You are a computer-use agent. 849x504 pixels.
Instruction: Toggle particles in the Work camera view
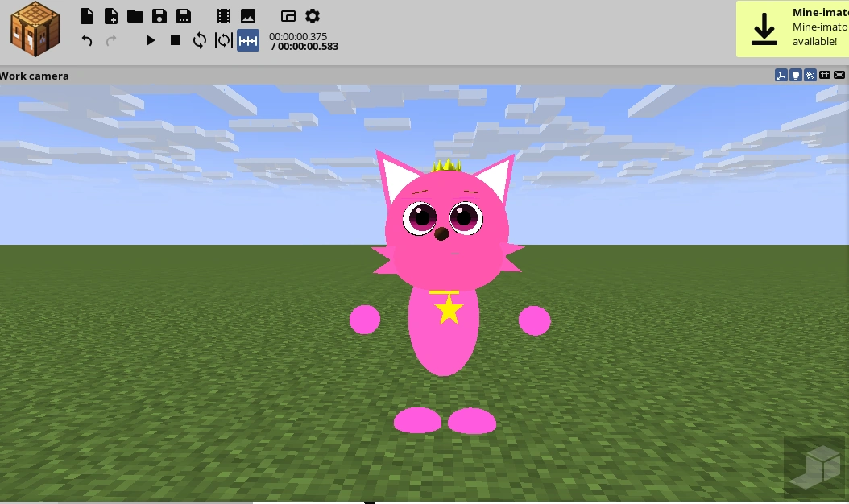click(810, 74)
